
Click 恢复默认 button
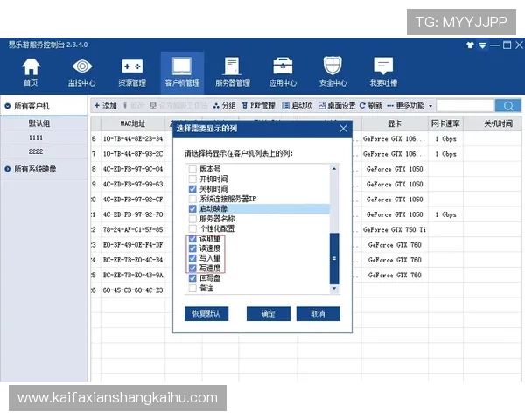206,314
